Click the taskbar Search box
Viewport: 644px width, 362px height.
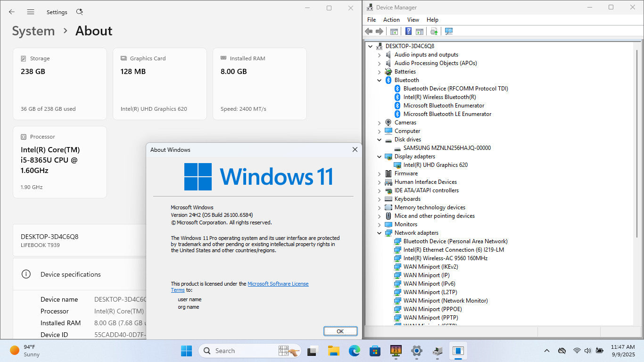click(x=251, y=351)
